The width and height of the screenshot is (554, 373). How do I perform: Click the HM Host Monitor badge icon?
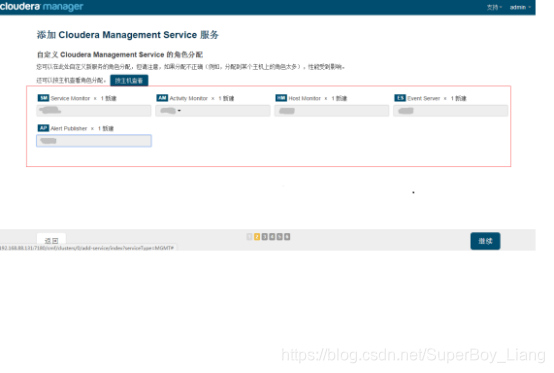pos(281,98)
